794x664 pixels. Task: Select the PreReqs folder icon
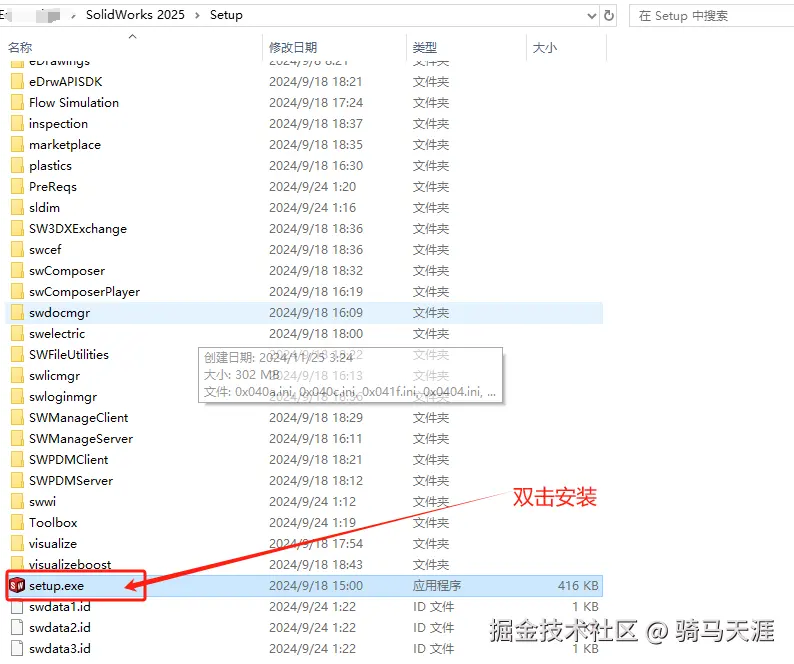pos(17,187)
